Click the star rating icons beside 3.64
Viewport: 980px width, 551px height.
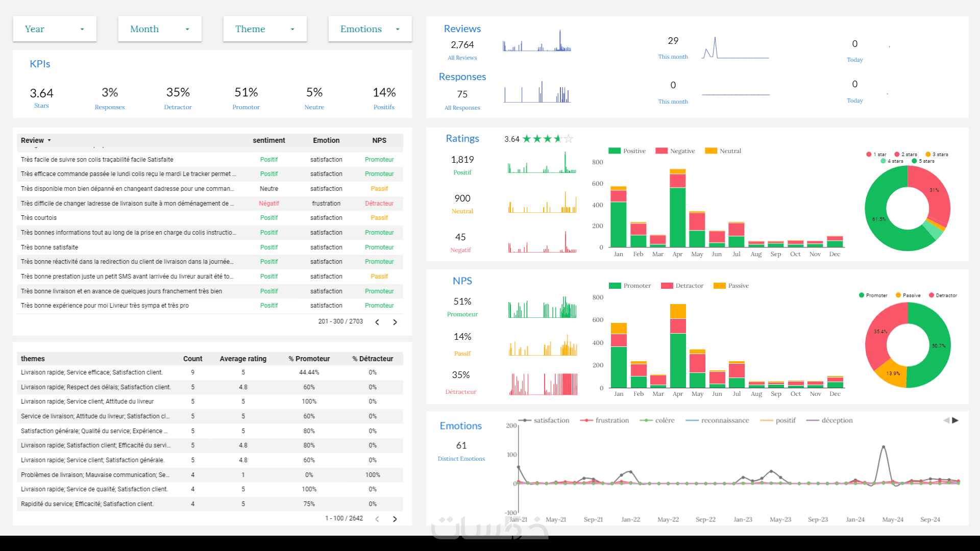(x=547, y=139)
